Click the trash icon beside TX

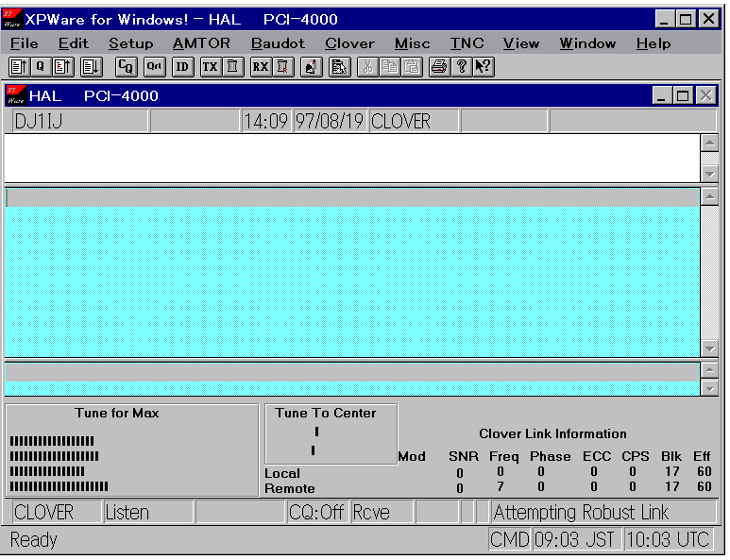click(x=232, y=67)
